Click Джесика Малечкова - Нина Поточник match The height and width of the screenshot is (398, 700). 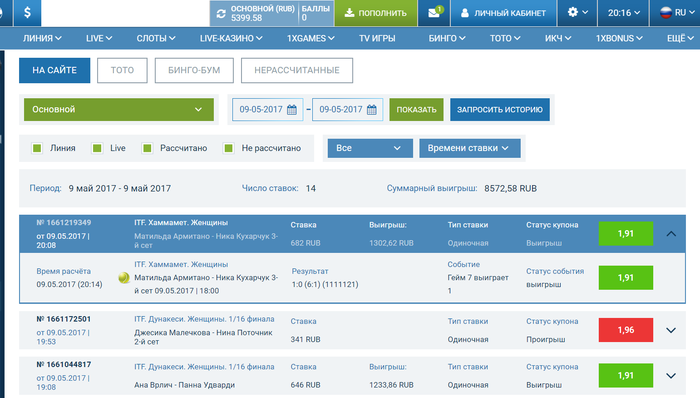coord(203,337)
